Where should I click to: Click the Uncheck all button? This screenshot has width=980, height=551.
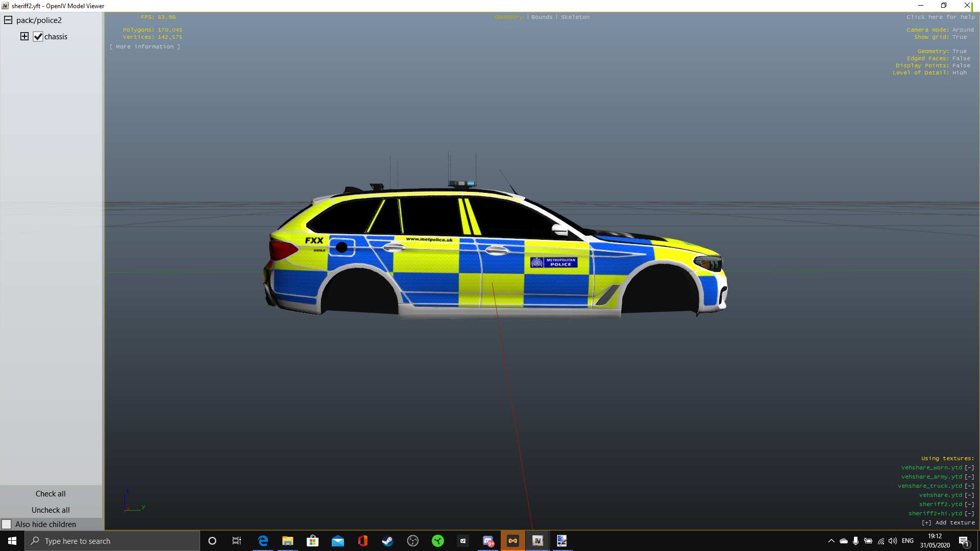pyautogui.click(x=51, y=510)
